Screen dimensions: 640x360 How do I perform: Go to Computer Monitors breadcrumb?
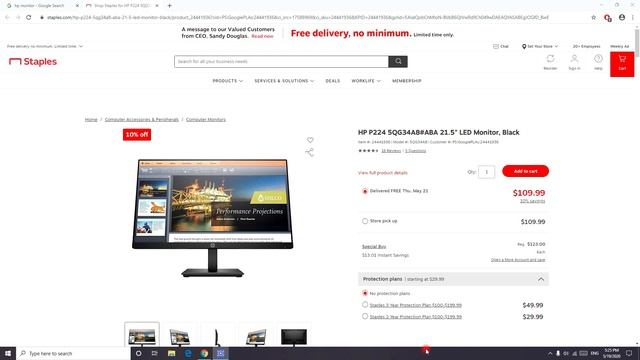tap(206, 120)
